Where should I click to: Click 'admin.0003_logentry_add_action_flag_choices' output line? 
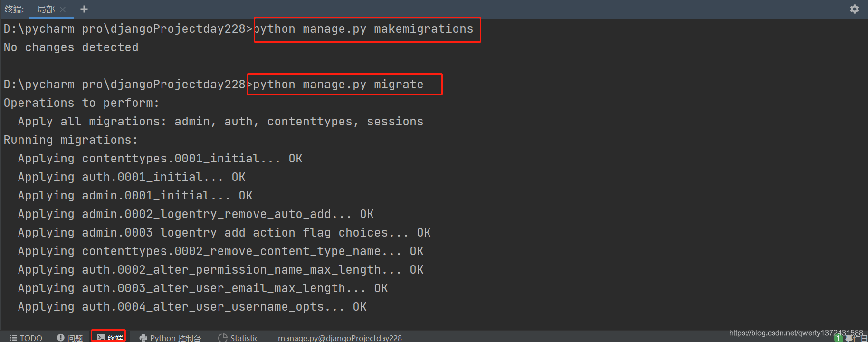224,233
